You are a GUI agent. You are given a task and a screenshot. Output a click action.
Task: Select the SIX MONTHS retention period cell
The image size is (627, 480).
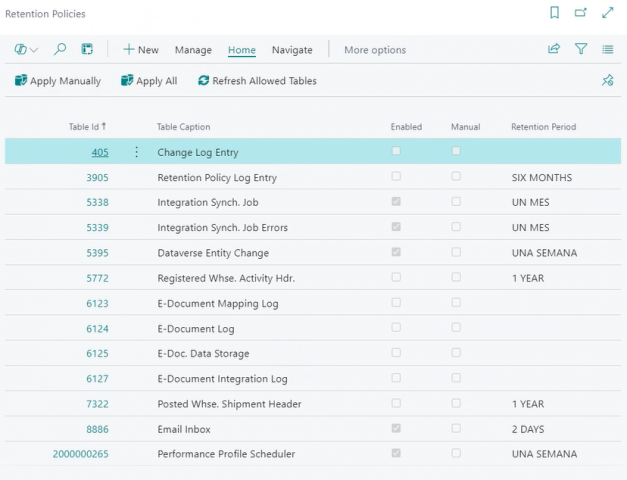coord(541,178)
